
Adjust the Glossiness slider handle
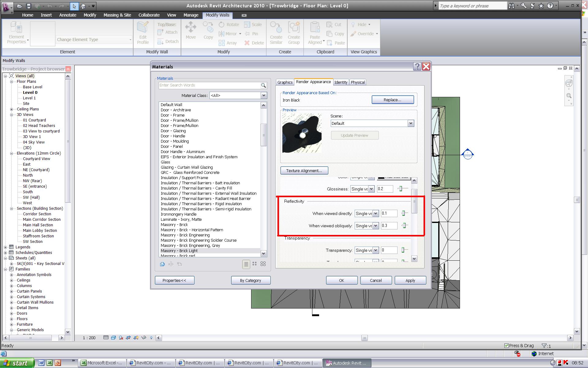(x=400, y=189)
